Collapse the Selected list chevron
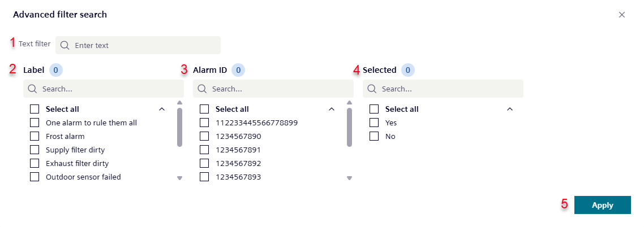This screenshot has width=644, height=227. tap(510, 109)
